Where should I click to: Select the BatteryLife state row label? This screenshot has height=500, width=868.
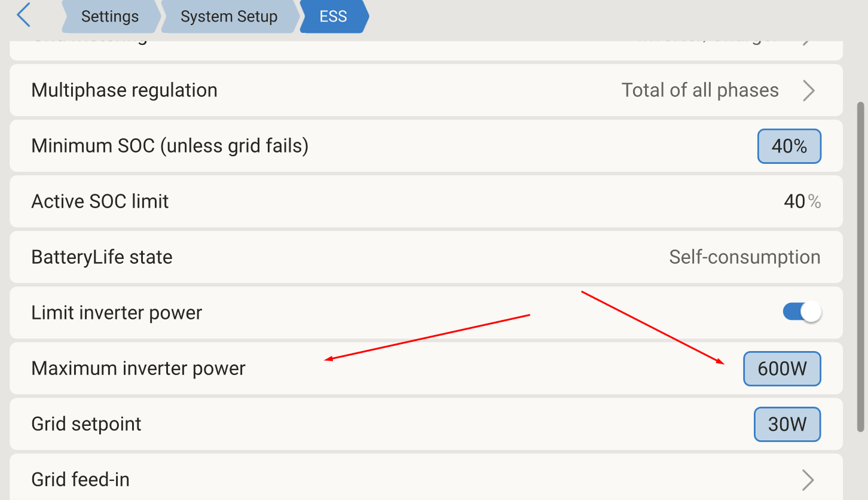(x=102, y=257)
